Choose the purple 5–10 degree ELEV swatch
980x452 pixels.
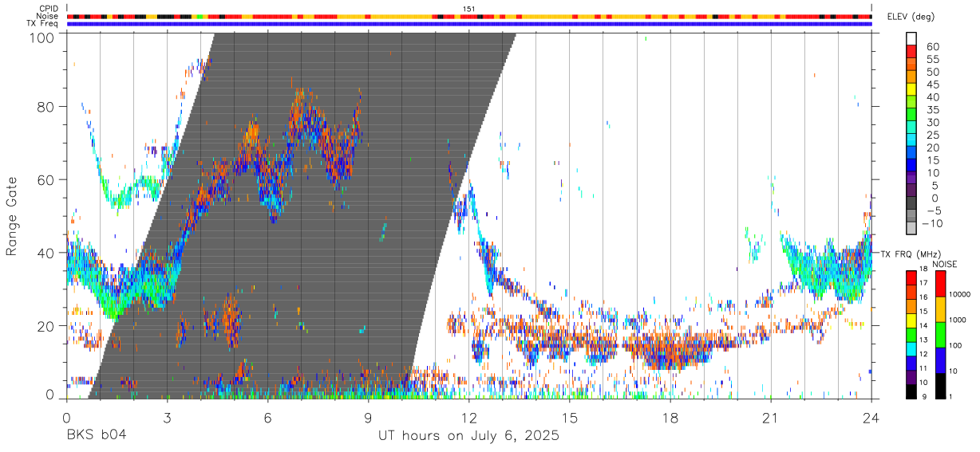click(x=911, y=175)
